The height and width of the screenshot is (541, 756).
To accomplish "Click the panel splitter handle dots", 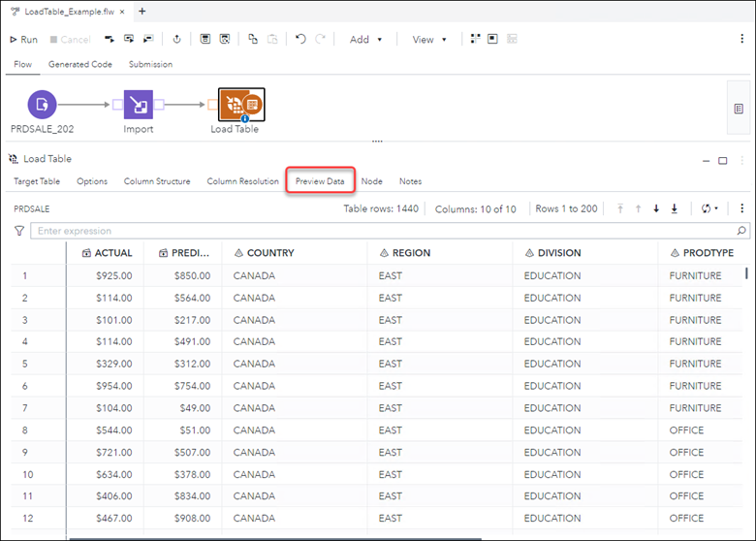I will click(377, 142).
